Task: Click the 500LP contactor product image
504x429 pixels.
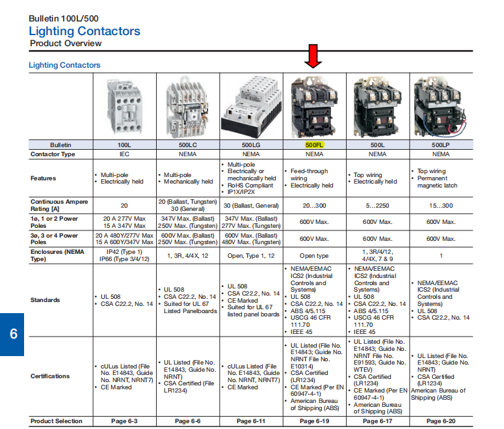Action: point(440,107)
